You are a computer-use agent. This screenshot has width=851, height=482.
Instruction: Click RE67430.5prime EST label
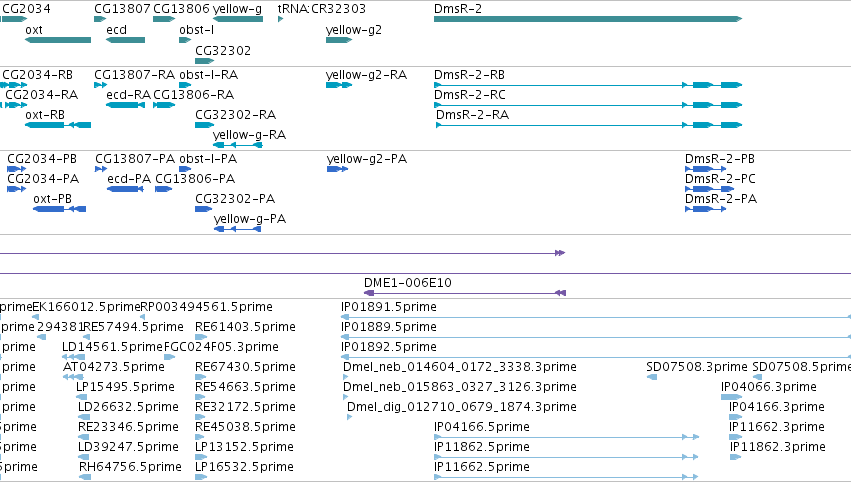pos(245,367)
